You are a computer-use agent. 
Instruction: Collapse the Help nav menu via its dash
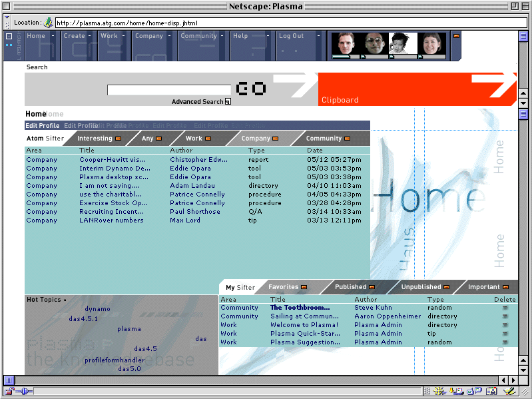click(x=268, y=35)
